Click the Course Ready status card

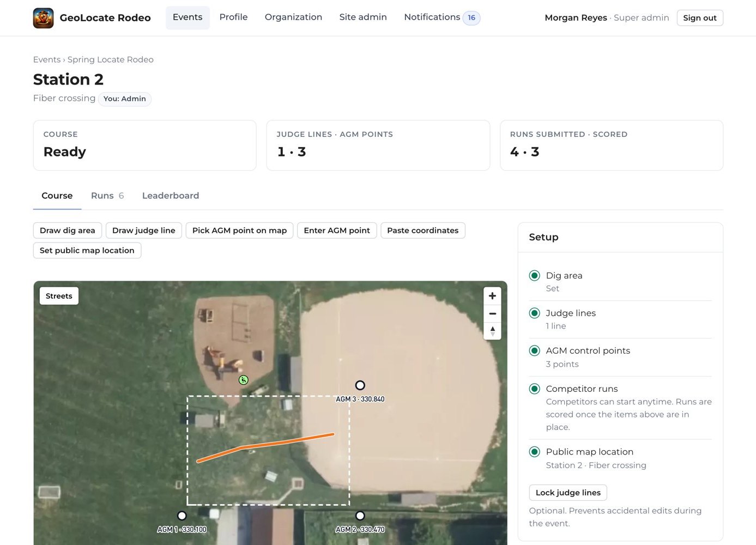click(x=145, y=146)
